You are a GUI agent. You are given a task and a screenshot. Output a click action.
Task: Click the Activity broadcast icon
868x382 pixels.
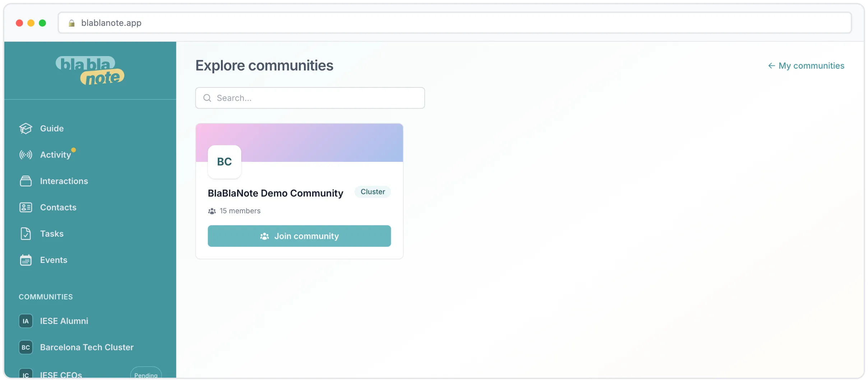click(26, 155)
